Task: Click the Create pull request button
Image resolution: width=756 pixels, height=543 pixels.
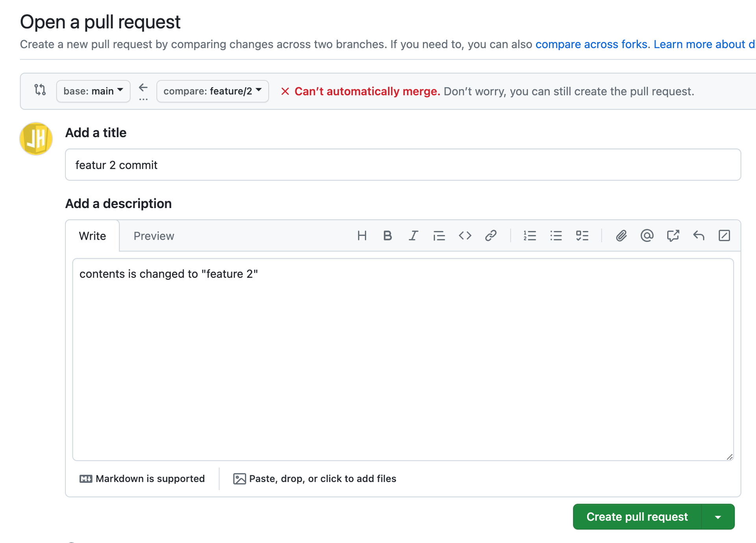Action: 637,517
